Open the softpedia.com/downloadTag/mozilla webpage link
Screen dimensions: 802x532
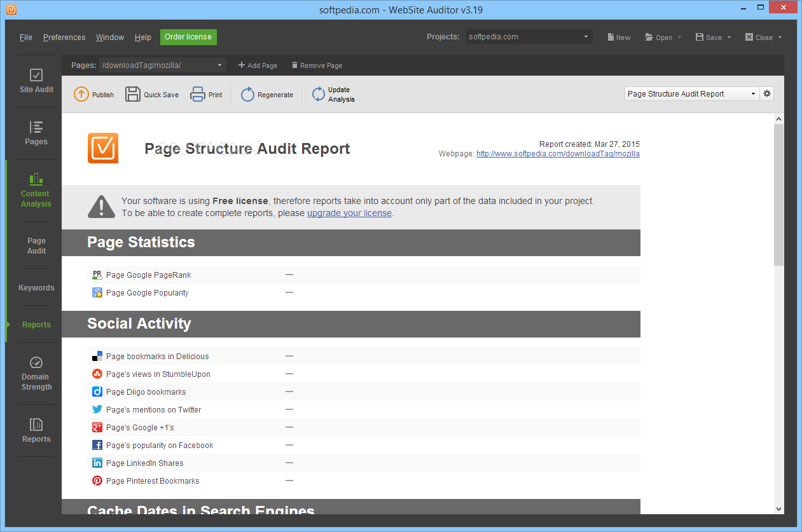click(x=558, y=153)
